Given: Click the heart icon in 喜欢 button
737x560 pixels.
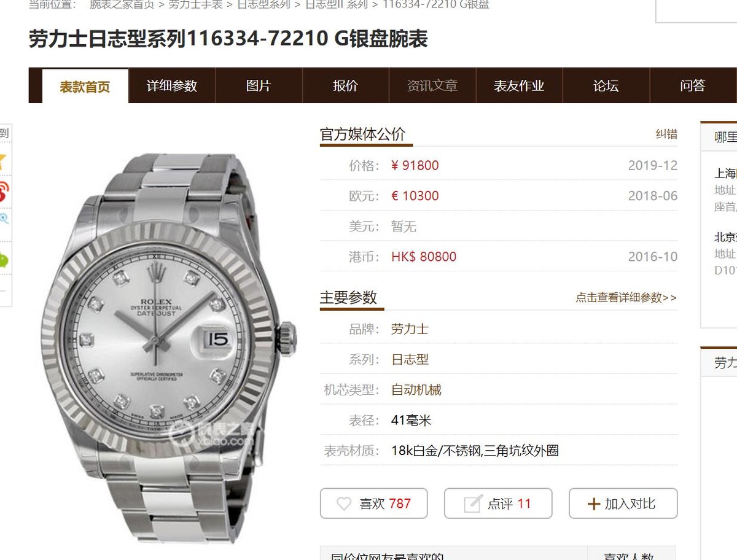Looking at the screenshot, I should point(344,504).
